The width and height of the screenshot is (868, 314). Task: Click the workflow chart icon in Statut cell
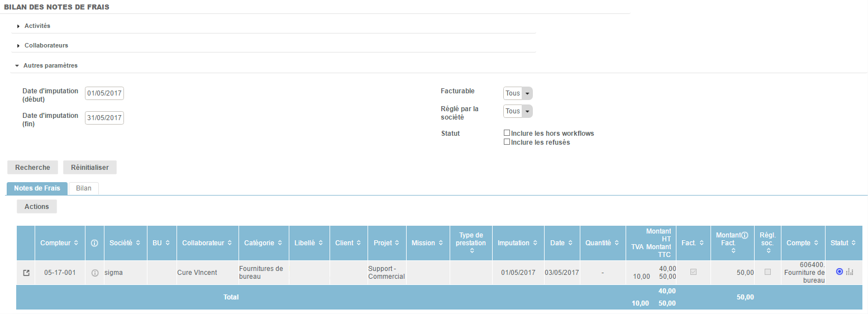click(x=850, y=272)
